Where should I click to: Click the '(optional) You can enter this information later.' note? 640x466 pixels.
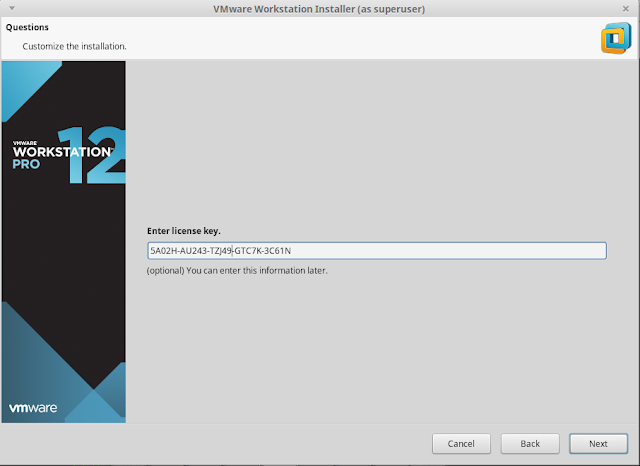click(x=237, y=271)
